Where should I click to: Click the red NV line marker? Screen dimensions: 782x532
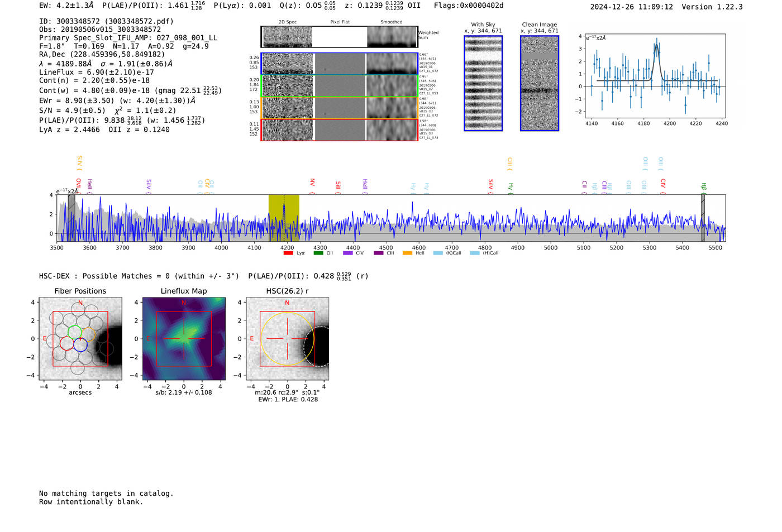[x=312, y=186]
